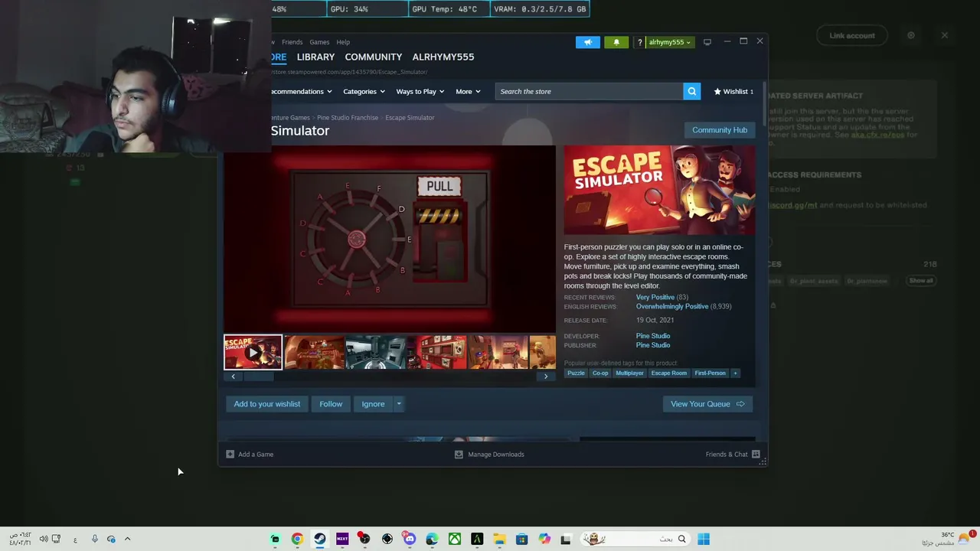Open the Games menu
Viewport: 980px width, 551px height.
(x=319, y=42)
